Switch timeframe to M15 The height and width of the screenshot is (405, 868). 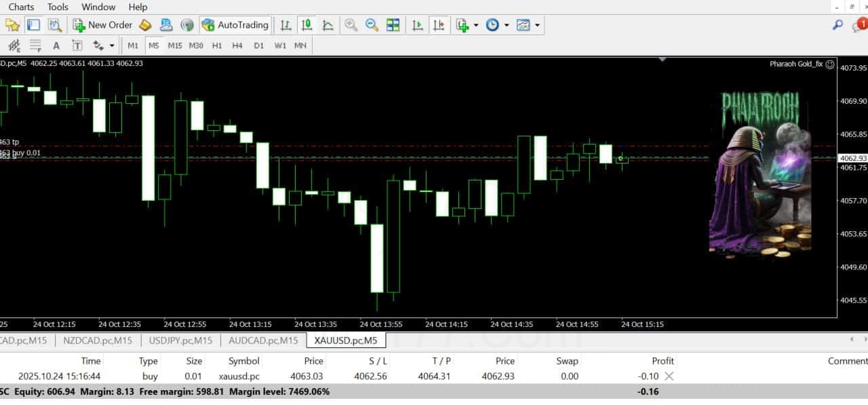tap(175, 45)
